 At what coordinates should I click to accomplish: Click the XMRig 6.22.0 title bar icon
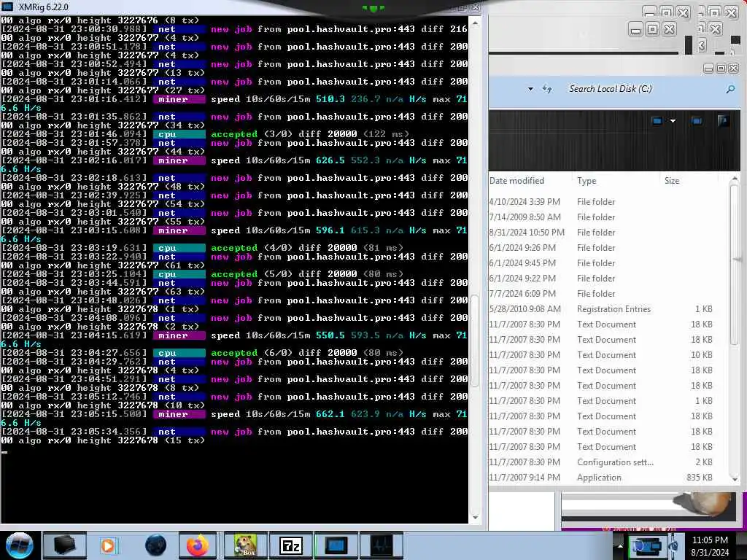click(7, 7)
